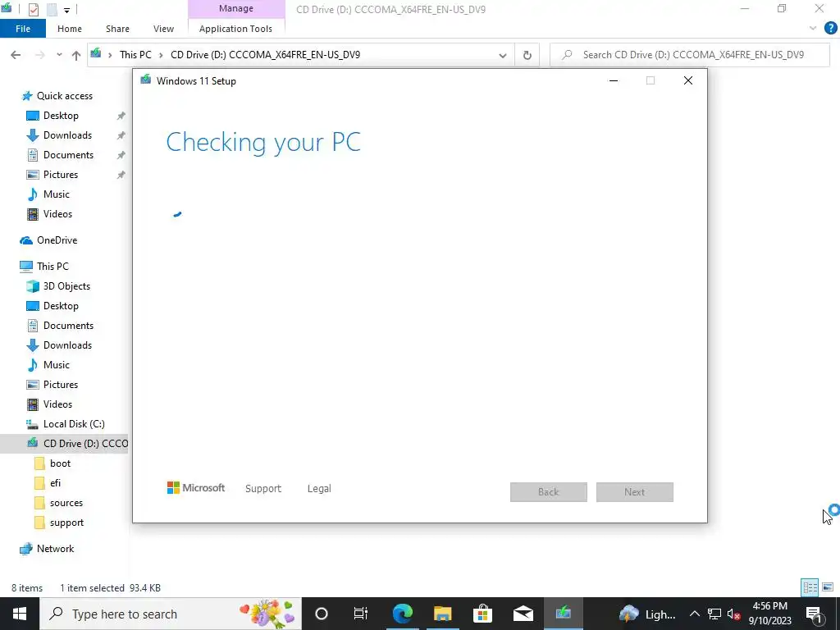Refresh the CD Drive folder view
Viewport: 840px width, 630px height.
pyautogui.click(x=527, y=55)
